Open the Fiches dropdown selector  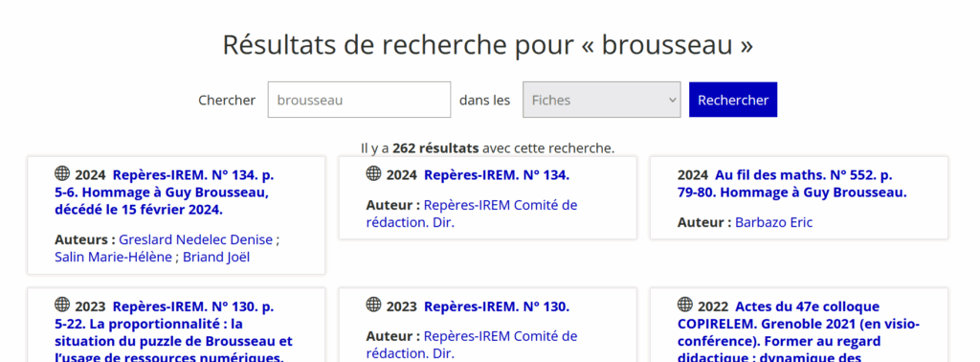click(601, 100)
